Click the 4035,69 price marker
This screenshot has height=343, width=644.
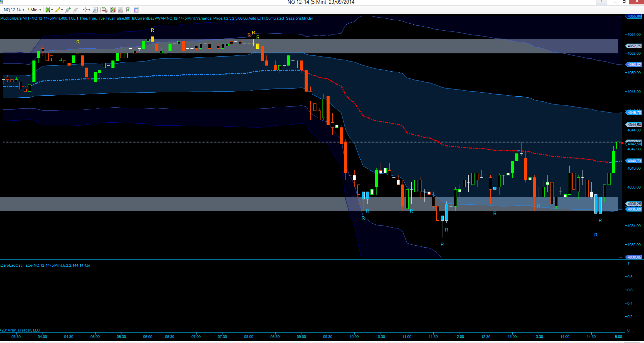[x=634, y=209]
